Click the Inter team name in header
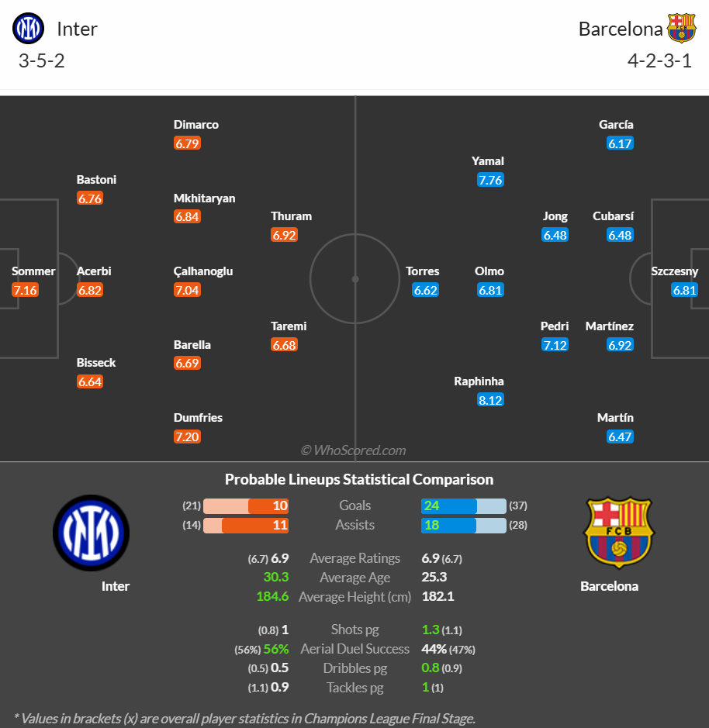Image resolution: width=709 pixels, height=728 pixels. [77, 29]
